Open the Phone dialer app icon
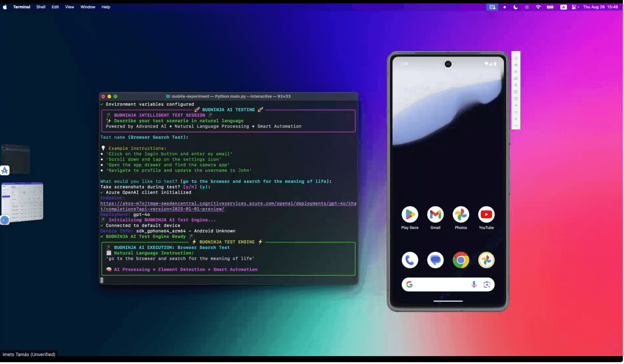 411,261
